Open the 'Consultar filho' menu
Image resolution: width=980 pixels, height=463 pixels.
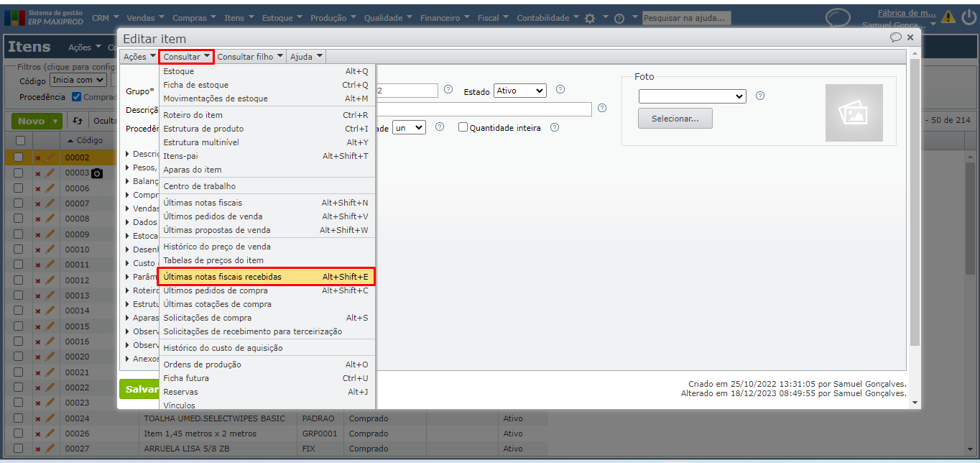point(250,57)
